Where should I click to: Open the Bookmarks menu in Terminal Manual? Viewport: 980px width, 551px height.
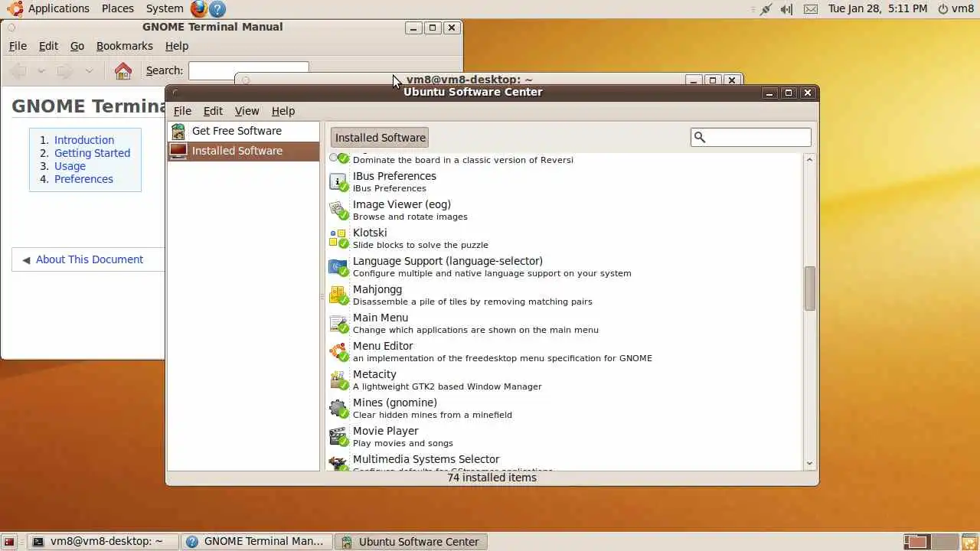(125, 46)
